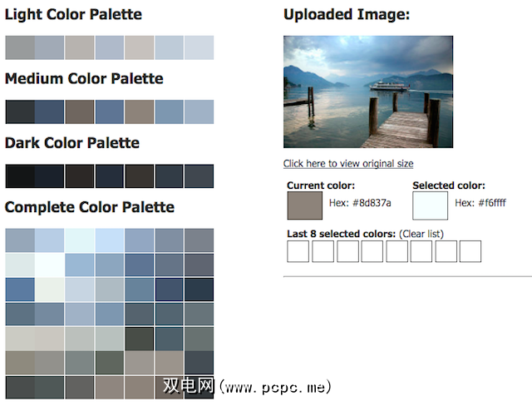
Task: Pick top-left swatch in Complete Color Palette
Action: 20,240
